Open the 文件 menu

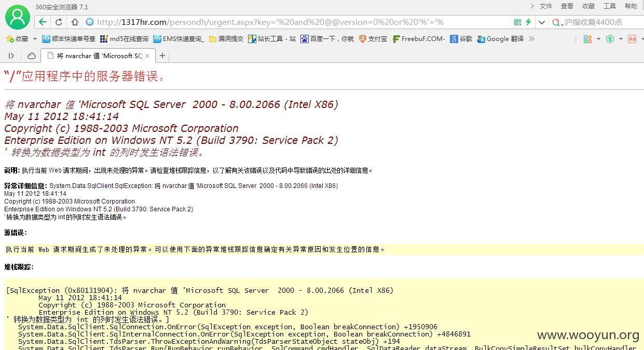[x=546, y=6]
